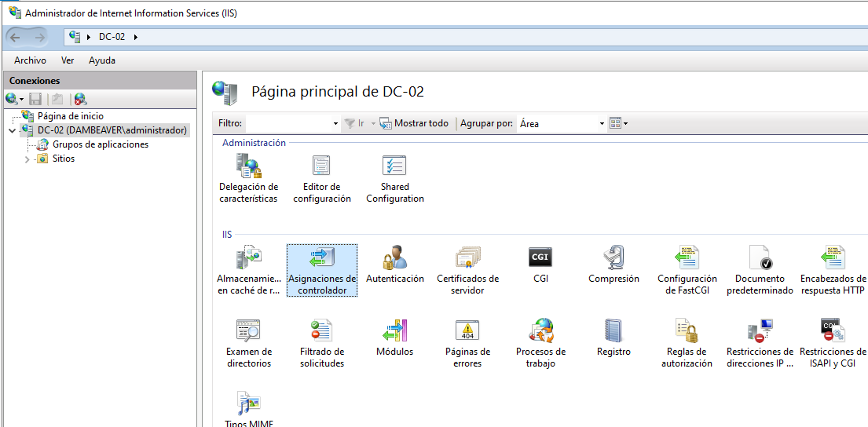
Task: Click the Ir filter button
Action: click(354, 123)
